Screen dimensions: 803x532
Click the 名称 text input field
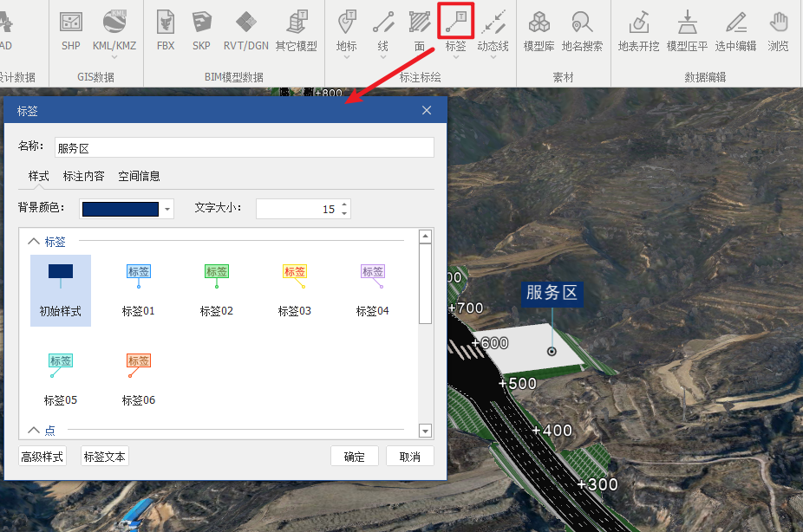pyautogui.click(x=244, y=148)
